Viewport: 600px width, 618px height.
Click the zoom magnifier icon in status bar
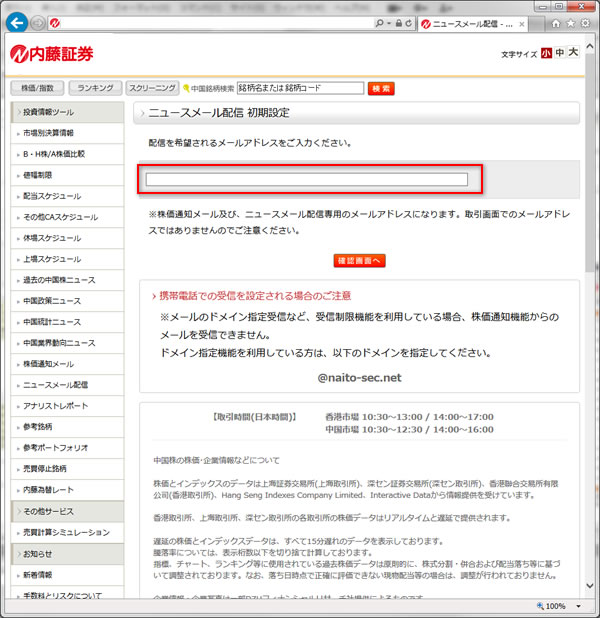(540, 606)
